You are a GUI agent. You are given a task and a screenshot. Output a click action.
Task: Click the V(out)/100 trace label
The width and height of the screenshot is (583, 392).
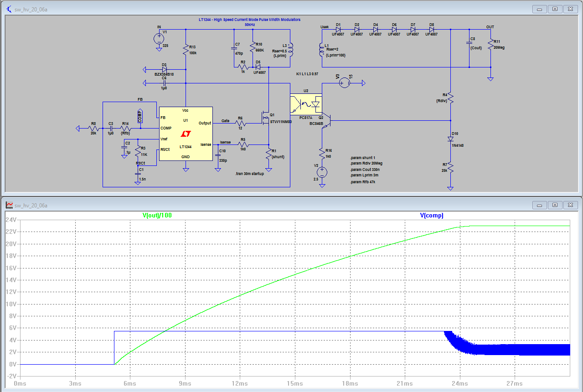tap(157, 215)
